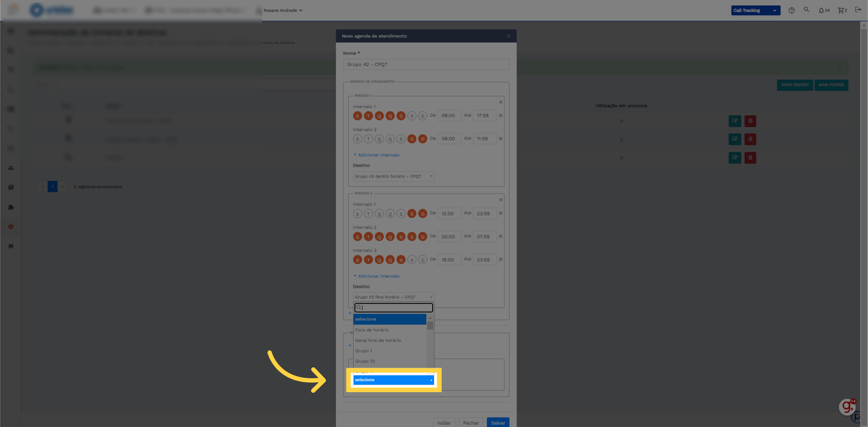Image resolution: width=868 pixels, height=427 pixels.
Task: Toggle Sunday (D) in Período 2 Intervalo 3
Action: (423, 260)
